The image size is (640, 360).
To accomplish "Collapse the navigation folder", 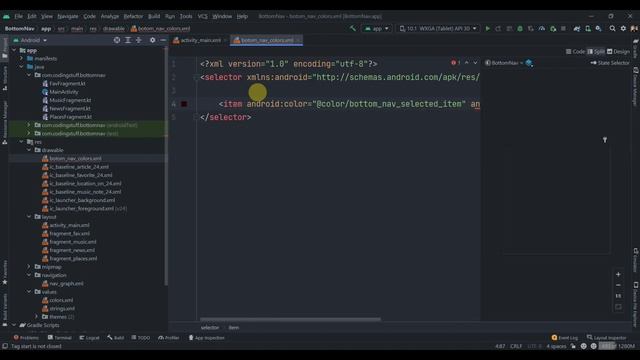I will click(29, 275).
